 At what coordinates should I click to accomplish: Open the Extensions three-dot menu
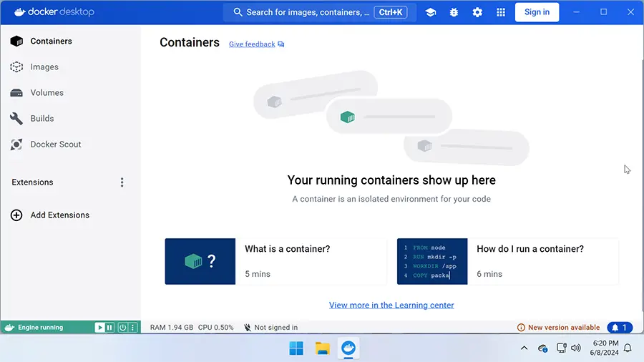122,182
